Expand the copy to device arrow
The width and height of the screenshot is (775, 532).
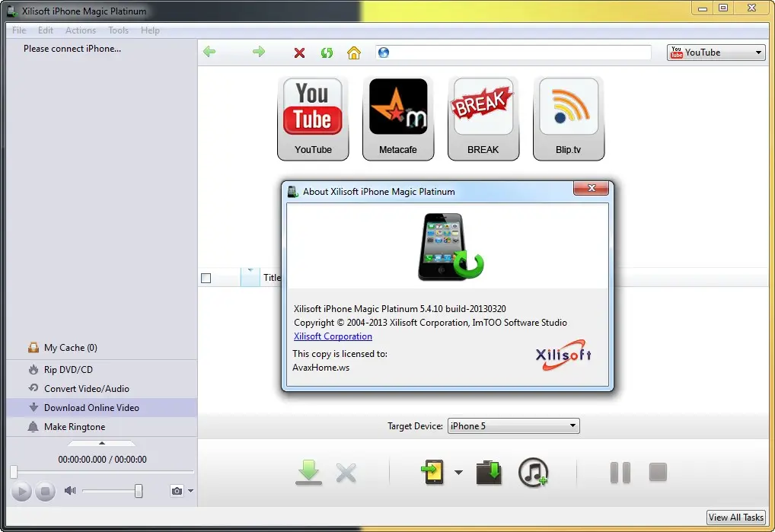[458, 473]
